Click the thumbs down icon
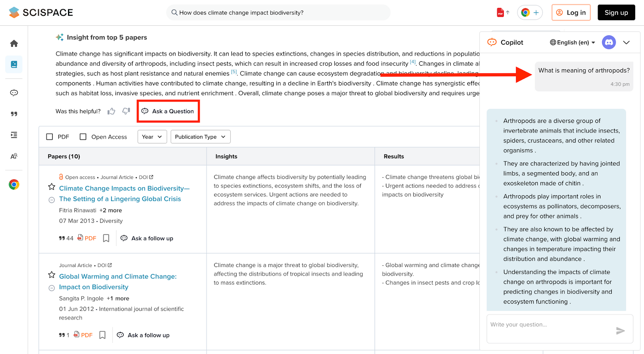Viewport: 644px width, 354px height. pyautogui.click(x=126, y=111)
